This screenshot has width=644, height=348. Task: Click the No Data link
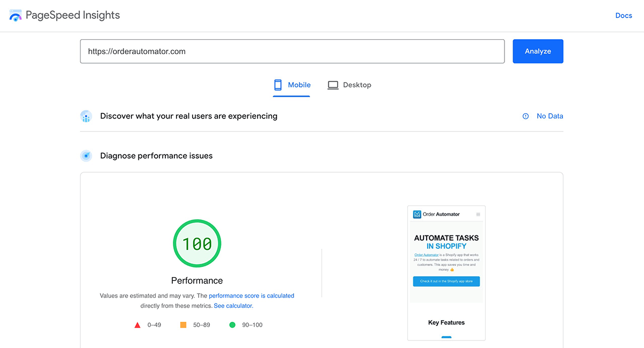[x=550, y=116]
